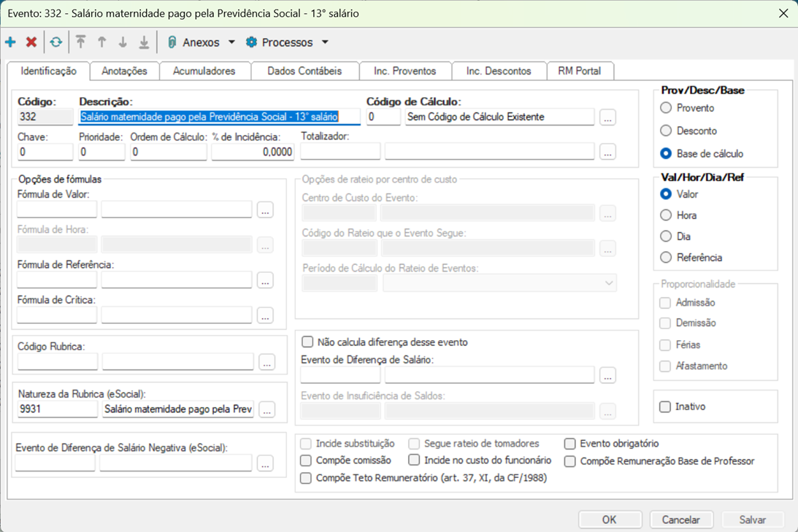Switch to Dados Contábeis tab
Image resolution: width=798 pixels, height=532 pixels.
point(304,72)
